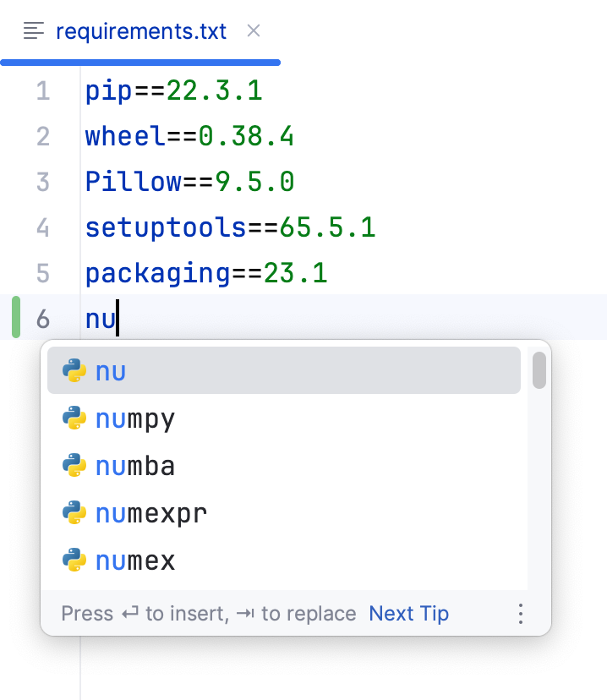Click the completion popup scrollbar thumb
This screenshot has height=700, width=607.
pyautogui.click(x=539, y=369)
